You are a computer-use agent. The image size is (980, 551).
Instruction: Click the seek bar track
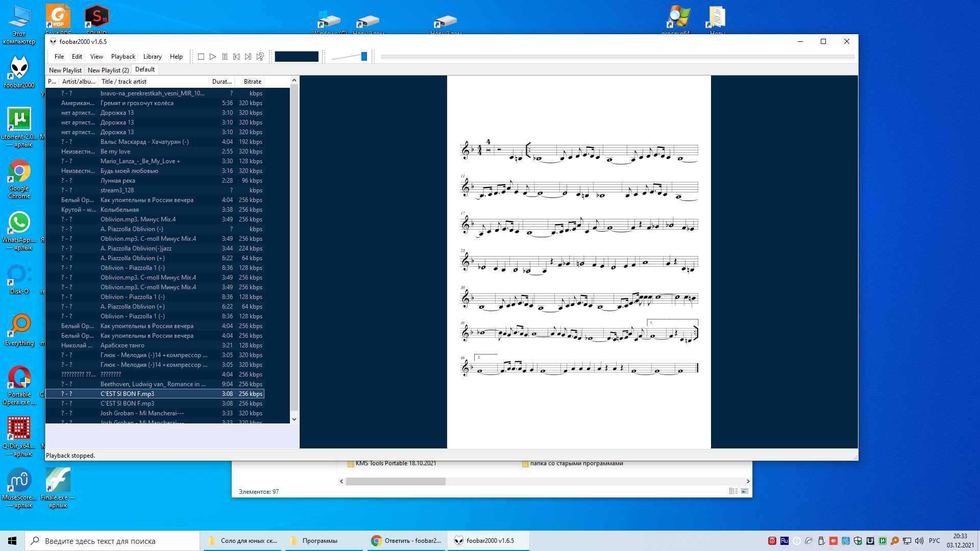[617, 57]
